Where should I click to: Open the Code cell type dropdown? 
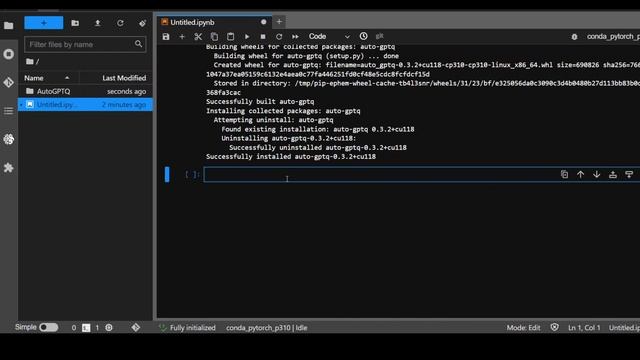coord(329,37)
